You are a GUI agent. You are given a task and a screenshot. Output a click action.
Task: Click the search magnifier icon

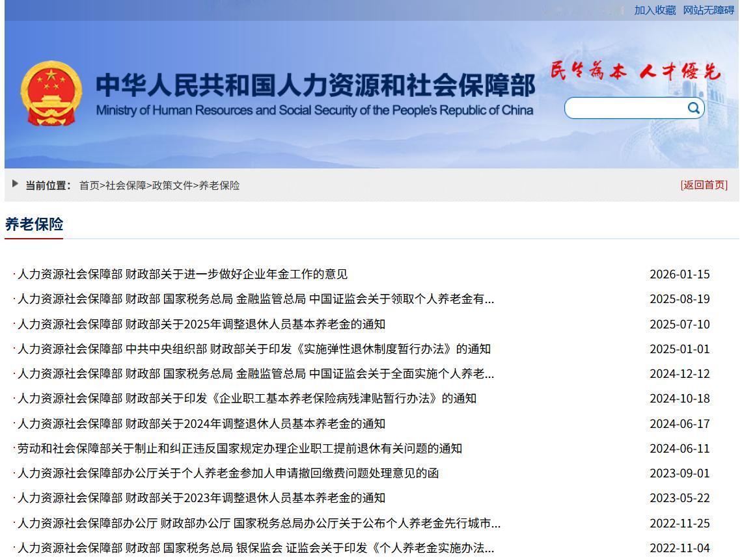click(693, 108)
